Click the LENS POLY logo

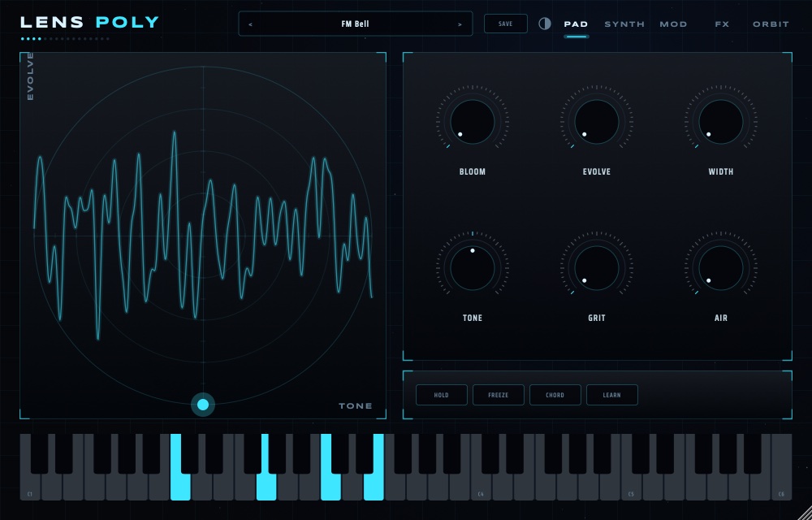(89, 23)
